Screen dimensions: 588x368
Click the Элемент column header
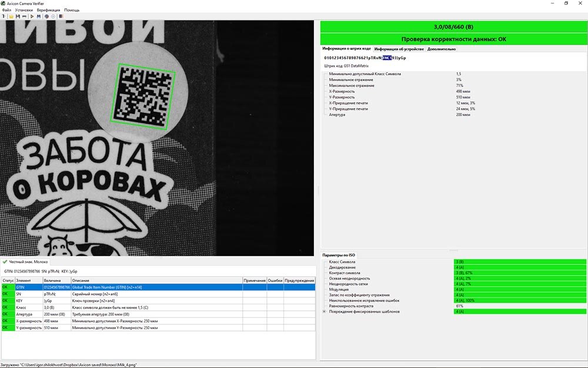point(28,280)
